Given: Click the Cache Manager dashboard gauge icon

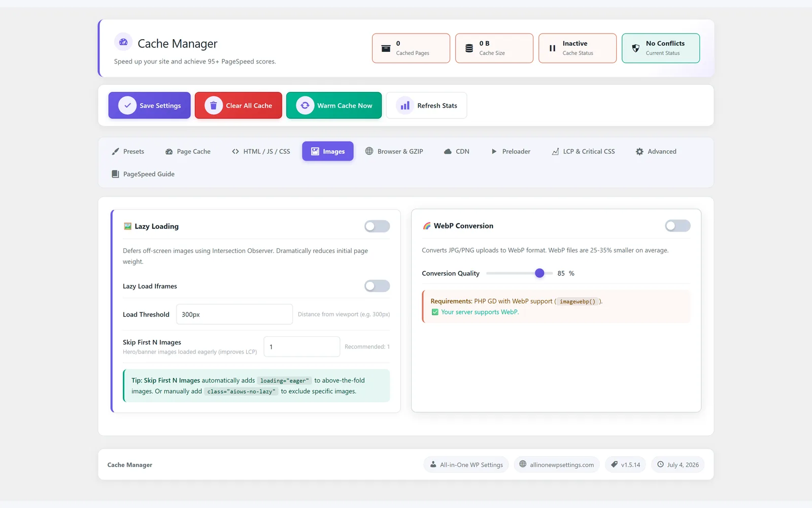Looking at the screenshot, I should pos(123,42).
